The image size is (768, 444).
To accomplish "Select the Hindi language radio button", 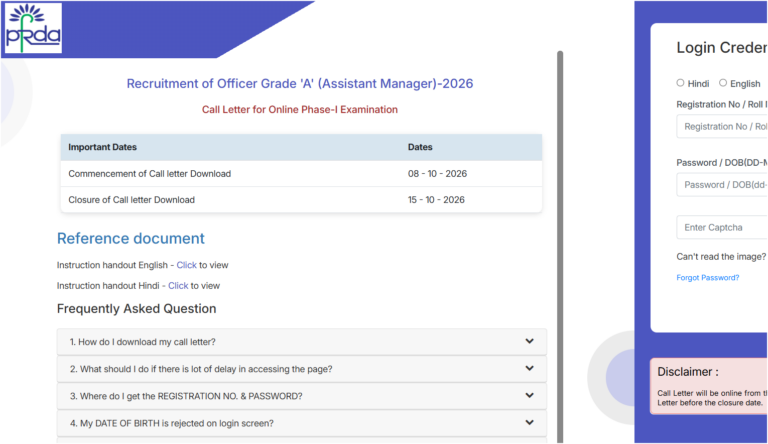I will (x=680, y=83).
